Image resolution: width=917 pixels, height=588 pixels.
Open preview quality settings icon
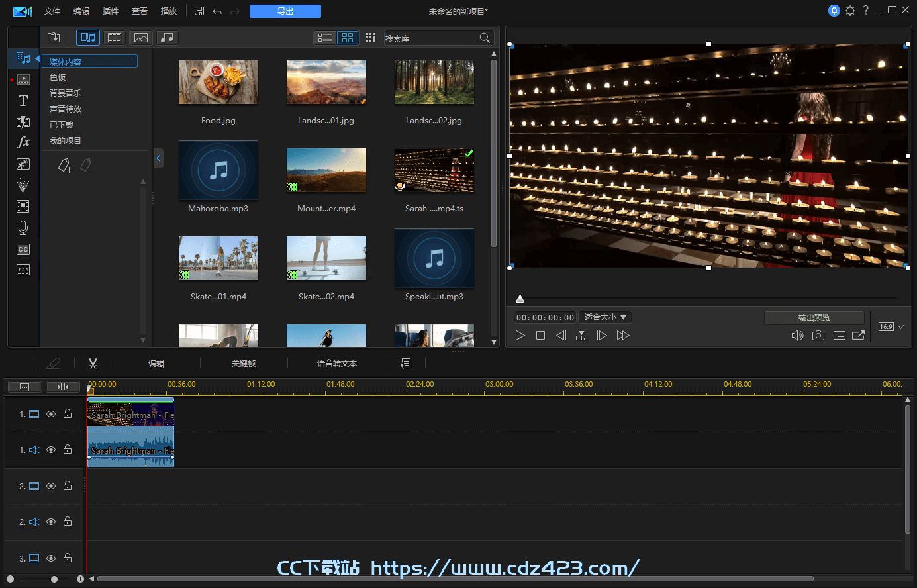840,336
